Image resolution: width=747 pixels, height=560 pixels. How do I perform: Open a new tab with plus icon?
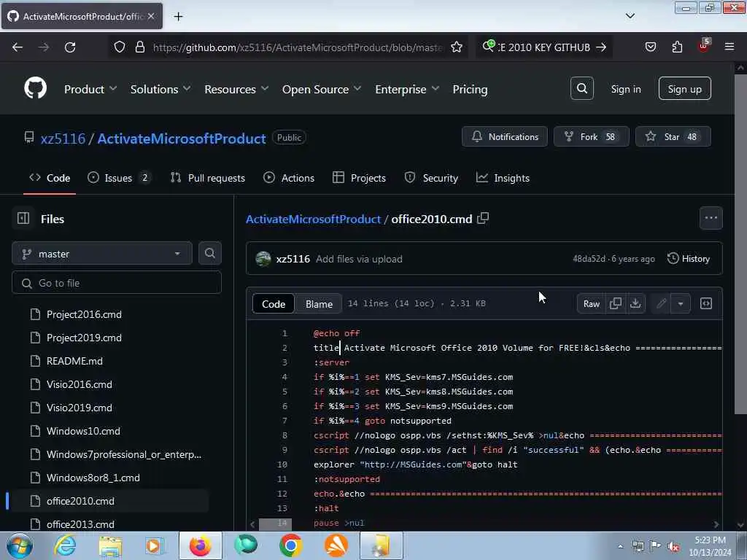[x=178, y=17]
